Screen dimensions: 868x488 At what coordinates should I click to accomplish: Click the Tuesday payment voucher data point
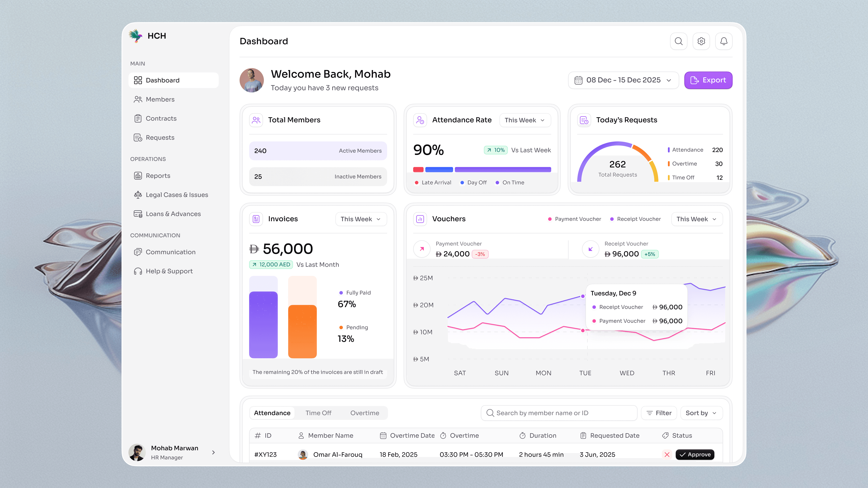coord(583,330)
